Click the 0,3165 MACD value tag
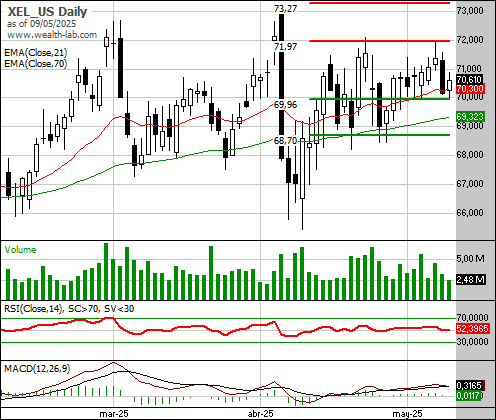Image resolution: width=496 pixels, height=420 pixels. click(x=470, y=386)
